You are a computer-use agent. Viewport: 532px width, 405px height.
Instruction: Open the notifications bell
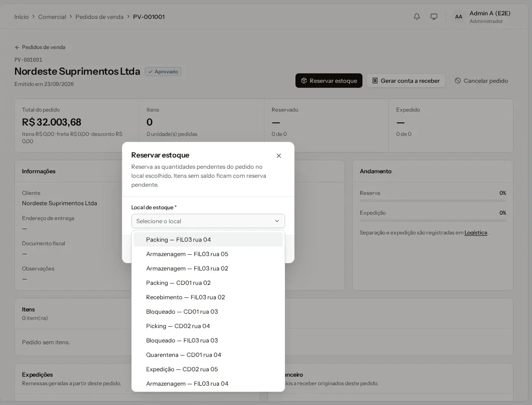[416, 17]
